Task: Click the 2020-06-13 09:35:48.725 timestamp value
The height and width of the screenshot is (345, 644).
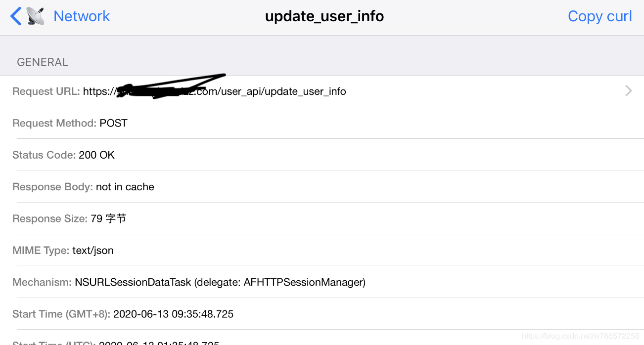Action: [173, 314]
